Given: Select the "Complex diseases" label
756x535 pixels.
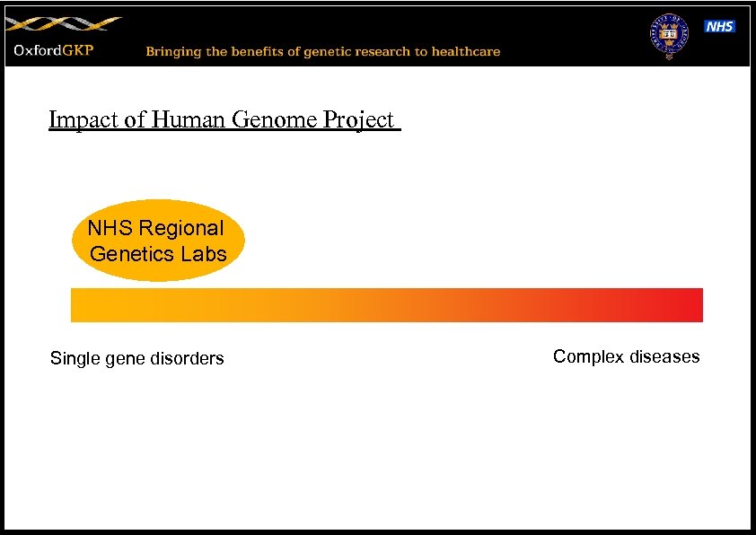Looking at the screenshot, I should coord(626,356).
